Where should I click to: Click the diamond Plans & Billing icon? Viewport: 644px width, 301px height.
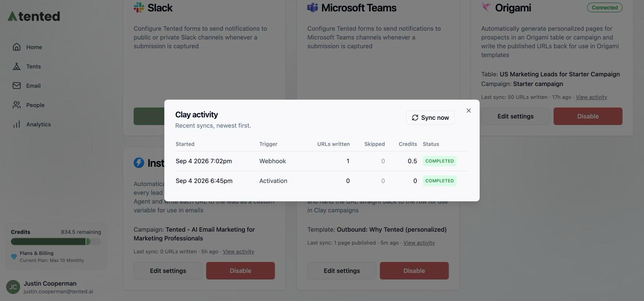[14, 257]
